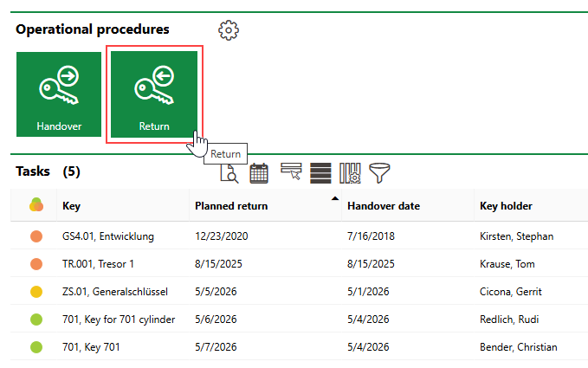
Task: Click key holder Kirsten, Stephan
Action: point(517,236)
